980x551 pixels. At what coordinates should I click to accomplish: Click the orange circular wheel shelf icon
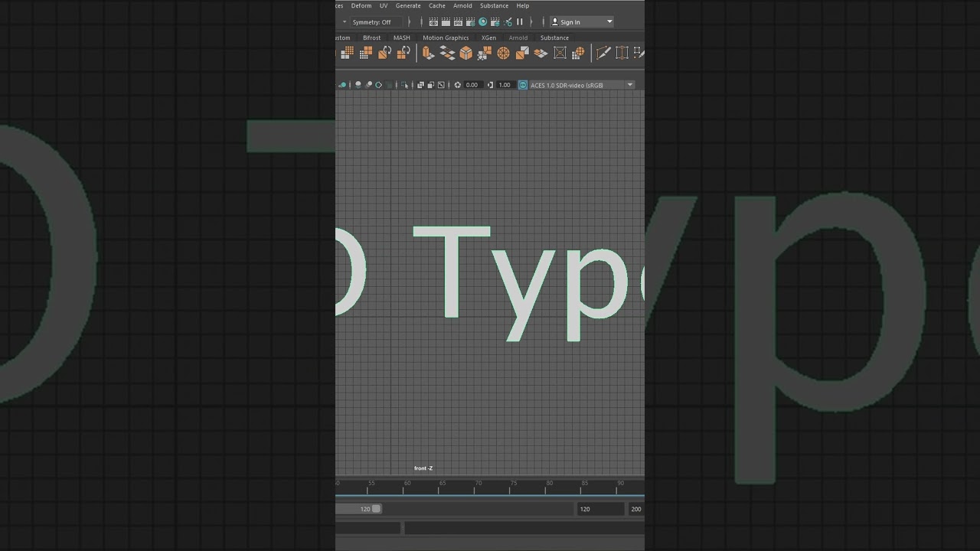pyautogui.click(x=503, y=53)
